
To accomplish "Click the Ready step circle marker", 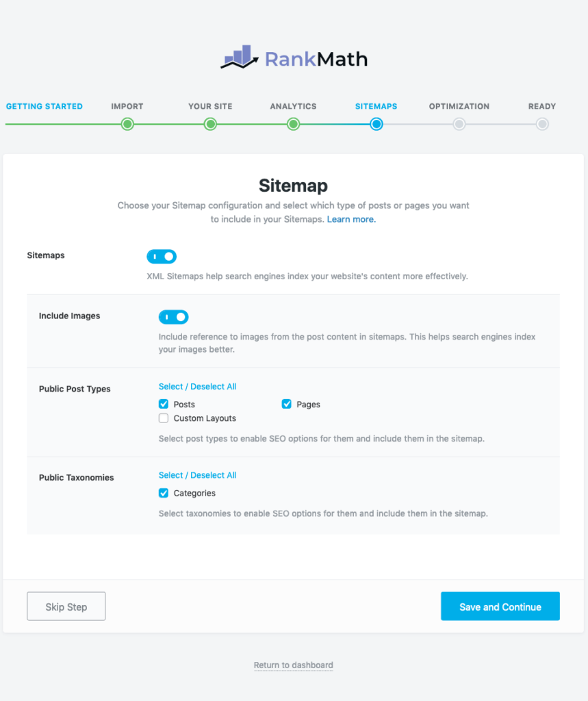I will [542, 125].
